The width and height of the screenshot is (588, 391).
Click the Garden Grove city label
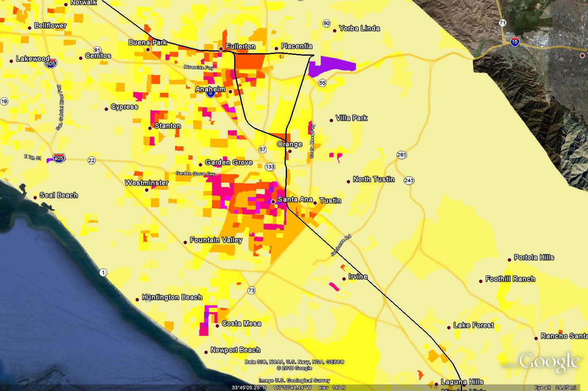[229, 163]
